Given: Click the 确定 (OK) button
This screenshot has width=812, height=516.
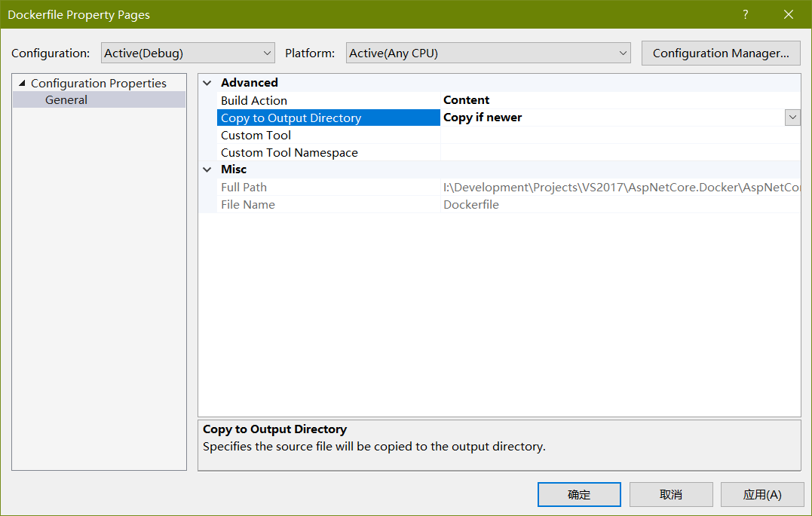Looking at the screenshot, I should (x=579, y=495).
